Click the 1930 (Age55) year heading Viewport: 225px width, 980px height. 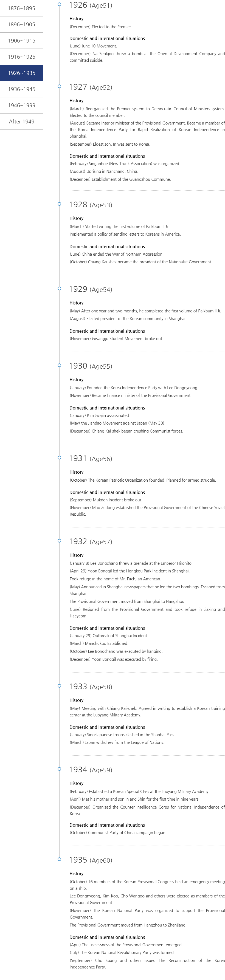[91, 366]
